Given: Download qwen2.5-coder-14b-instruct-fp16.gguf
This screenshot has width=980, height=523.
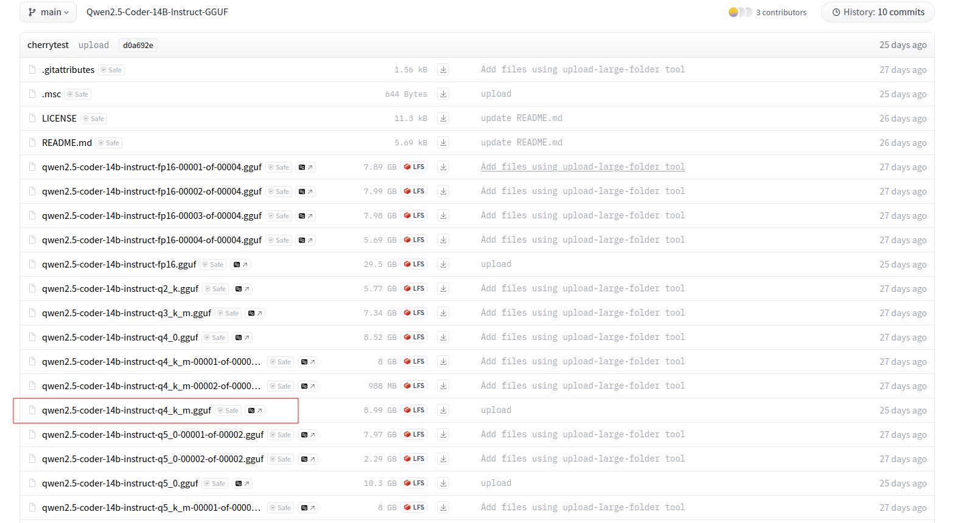Looking at the screenshot, I should [443, 264].
